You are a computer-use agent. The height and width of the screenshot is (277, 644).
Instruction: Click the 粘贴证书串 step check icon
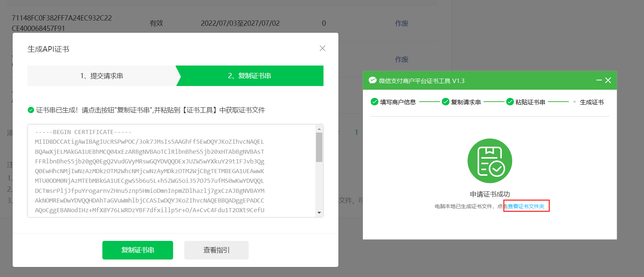tap(510, 102)
